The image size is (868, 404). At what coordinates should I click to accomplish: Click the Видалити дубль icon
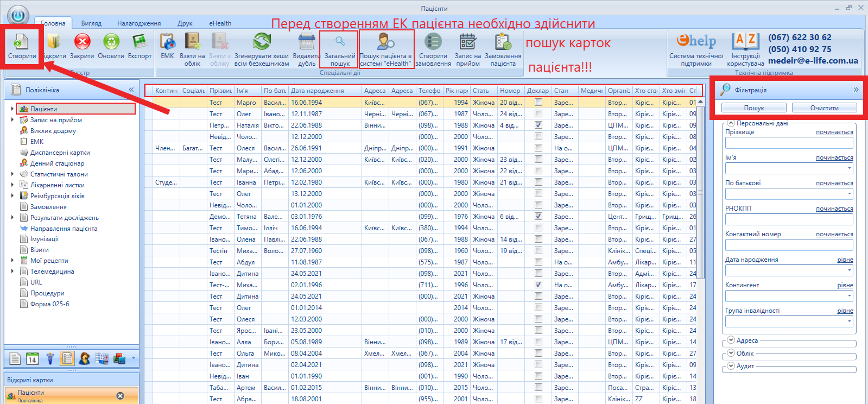[307, 41]
